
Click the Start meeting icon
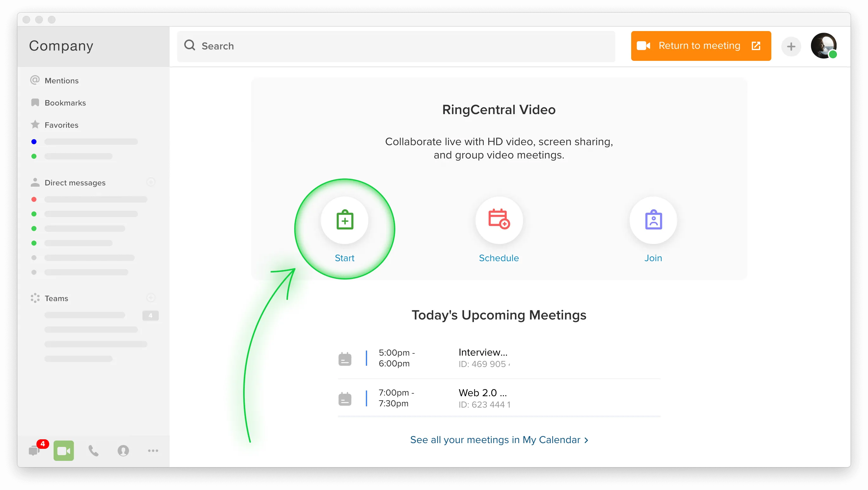[x=344, y=220]
